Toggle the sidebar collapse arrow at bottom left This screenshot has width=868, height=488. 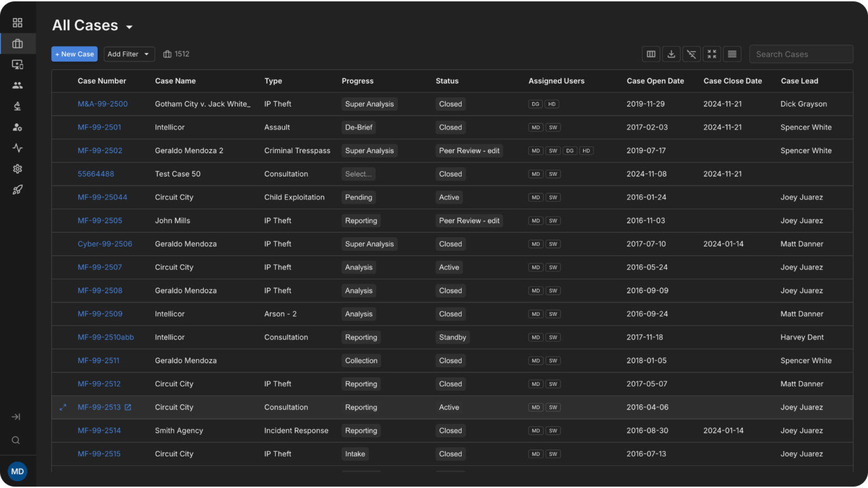[15, 417]
